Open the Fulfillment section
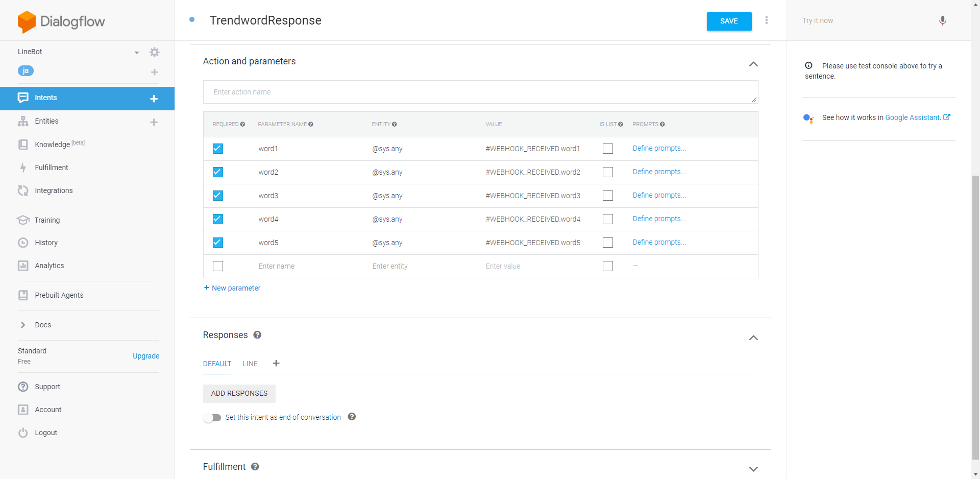The height and width of the screenshot is (479, 980). pos(51,167)
